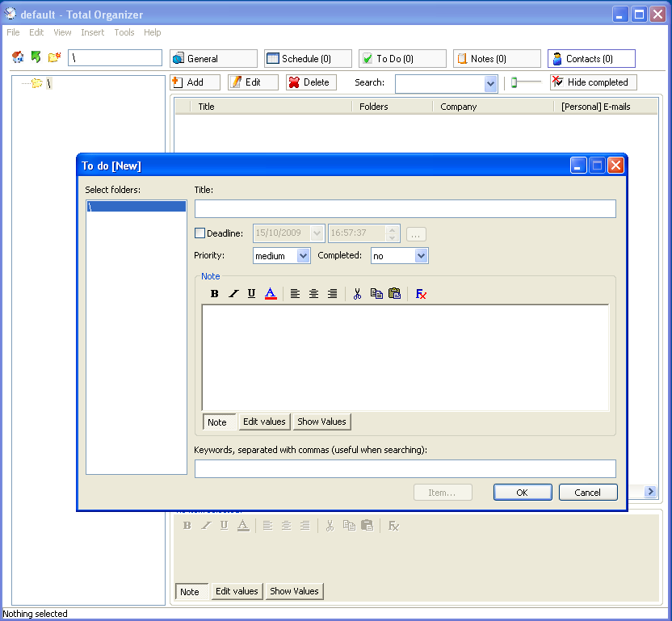Pick font color in the To do dialog note
Image resolution: width=672 pixels, height=621 pixels.
point(271,294)
